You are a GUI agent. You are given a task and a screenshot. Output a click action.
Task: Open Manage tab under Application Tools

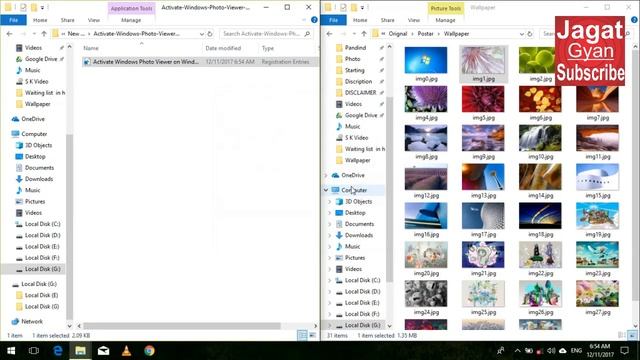131,20
